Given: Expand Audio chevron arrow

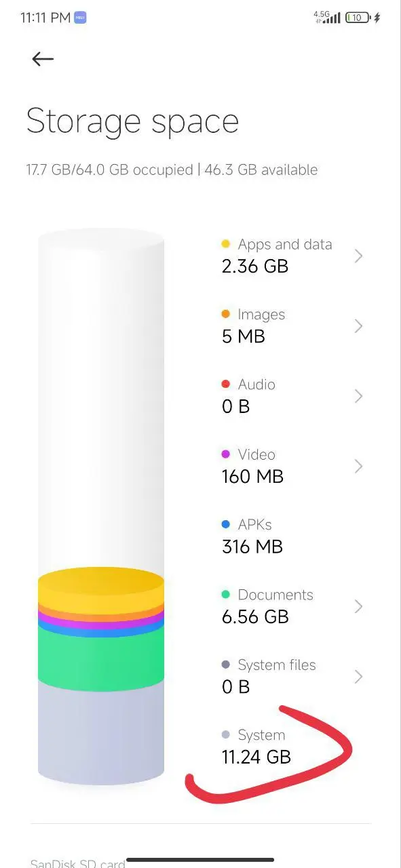Looking at the screenshot, I should (x=359, y=396).
